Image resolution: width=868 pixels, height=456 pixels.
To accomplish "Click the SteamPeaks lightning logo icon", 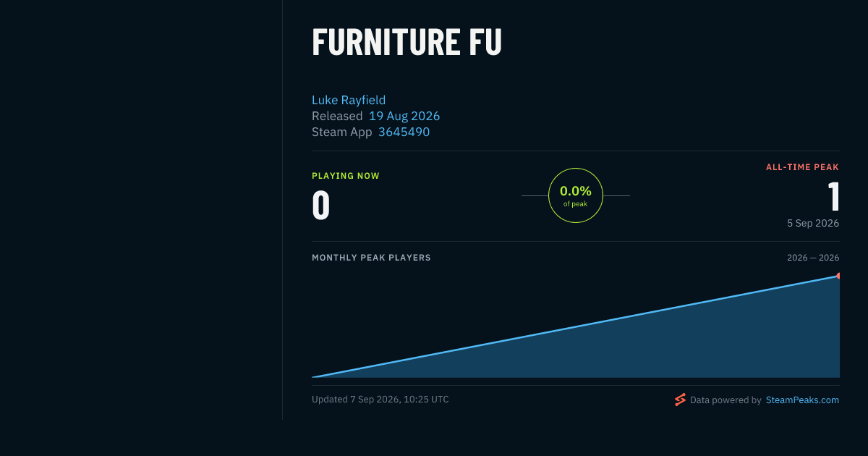I will [x=680, y=400].
